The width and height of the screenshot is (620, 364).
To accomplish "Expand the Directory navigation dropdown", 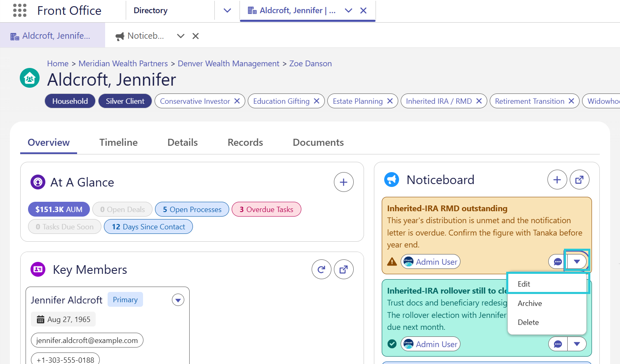I will click(227, 11).
